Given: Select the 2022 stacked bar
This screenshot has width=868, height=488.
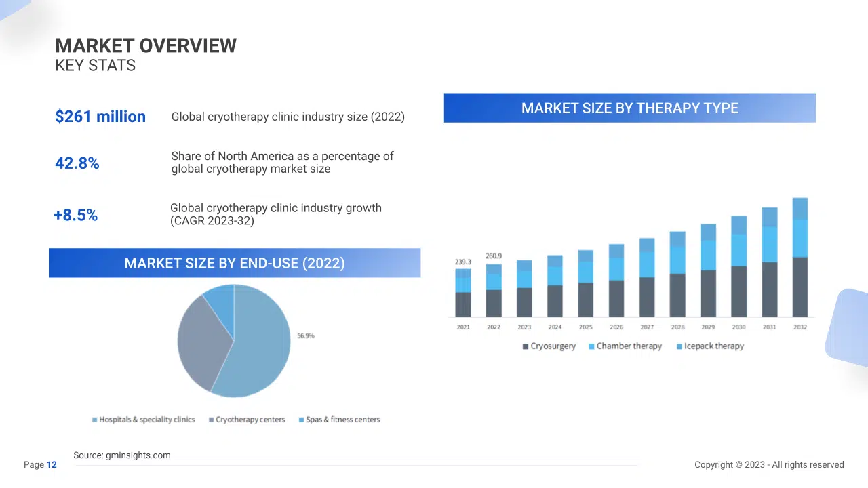Looking at the screenshot, I should pos(494,291).
